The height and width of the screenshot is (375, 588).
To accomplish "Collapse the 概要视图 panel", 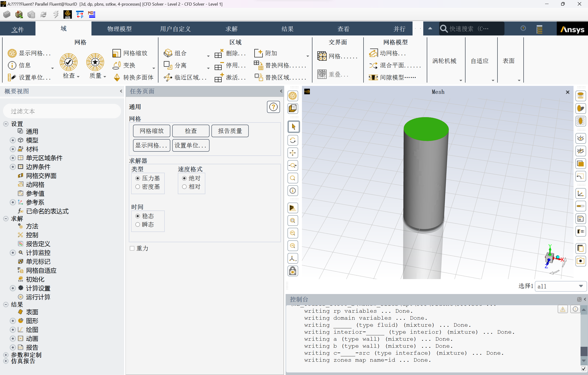I will pyautogui.click(x=121, y=91).
